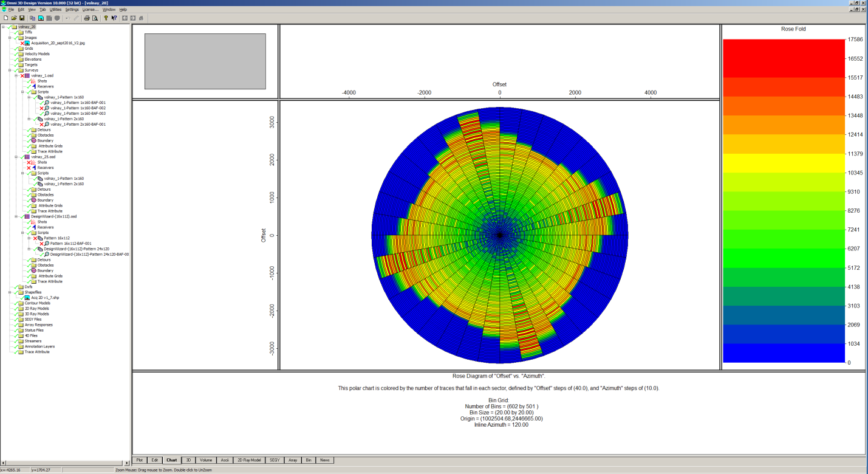Screen dimensions: 868x474
Task: Click the yellow question mark Help icon
Action: pyautogui.click(x=106, y=18)
